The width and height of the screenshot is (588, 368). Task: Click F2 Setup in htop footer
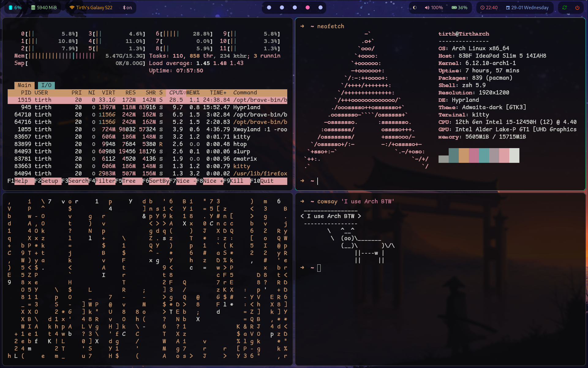[x=48, y=181]
